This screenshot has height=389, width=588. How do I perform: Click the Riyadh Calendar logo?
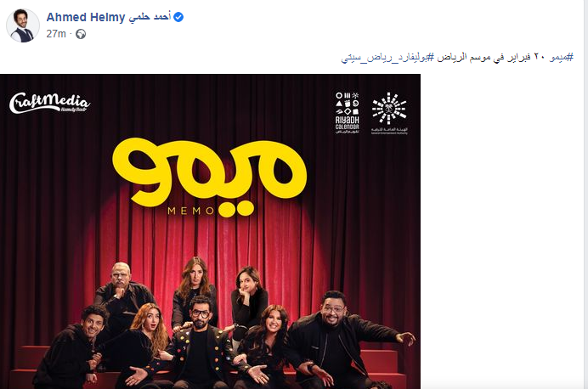(348, 113)
